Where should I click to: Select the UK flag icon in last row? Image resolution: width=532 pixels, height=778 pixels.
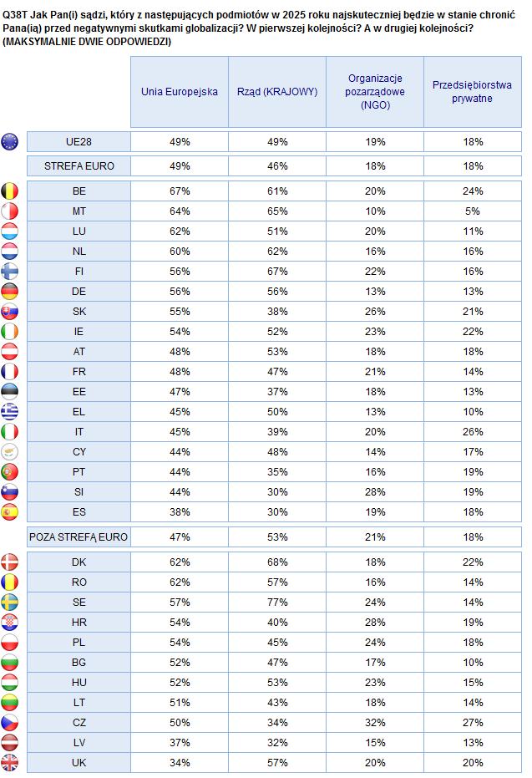(x=9, y=763)
